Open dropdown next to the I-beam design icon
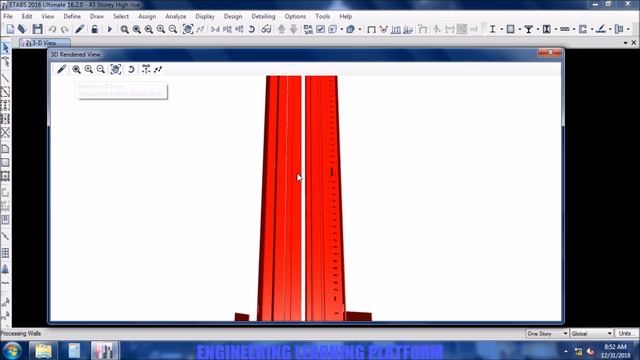The height and width of the screenshot is (360, 640). click(501, 29)
